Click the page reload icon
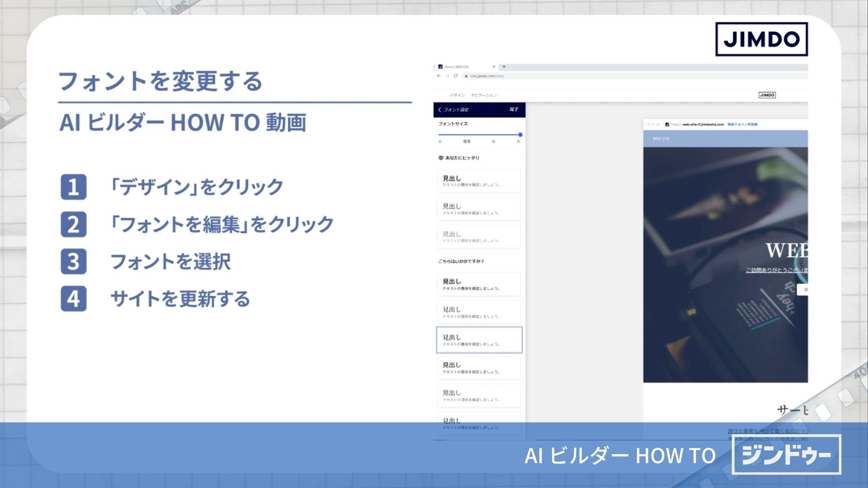 [455, 76]
